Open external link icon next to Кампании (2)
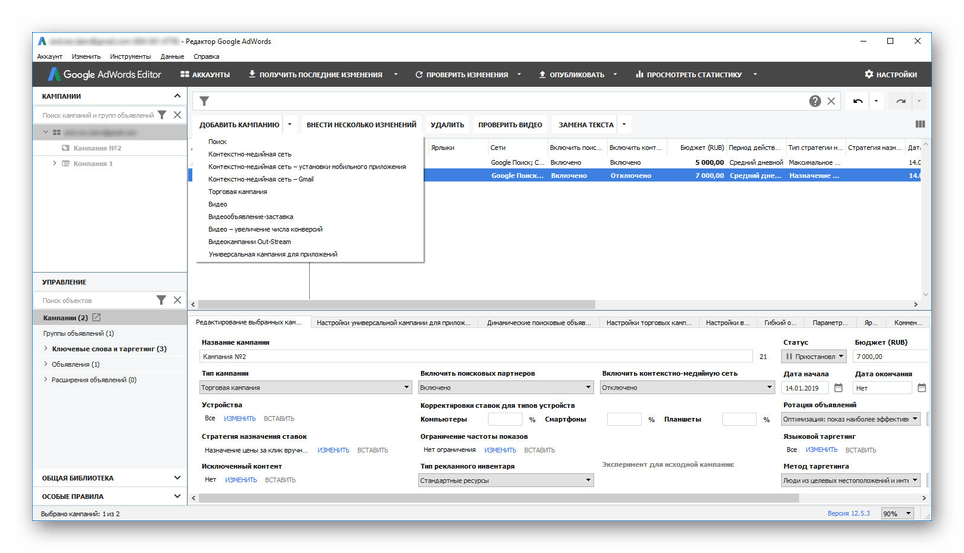Image resolution: width=964 pixels, height=553 pixels. (x=97, y=317)
